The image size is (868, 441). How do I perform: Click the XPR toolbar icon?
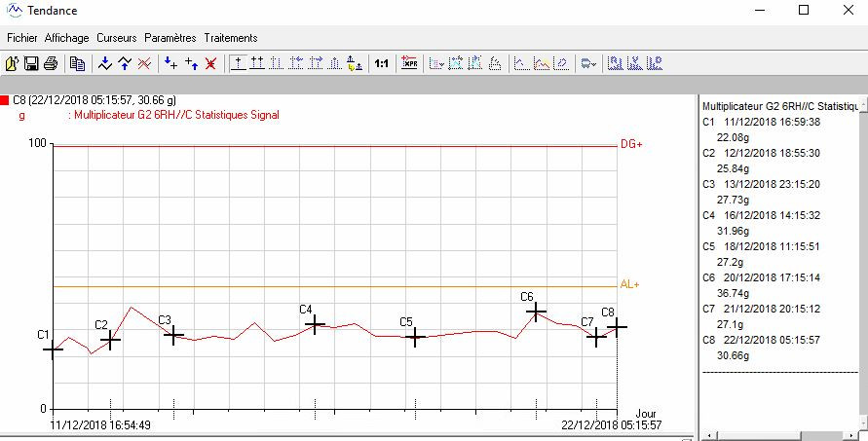click(x=409, y=63)
